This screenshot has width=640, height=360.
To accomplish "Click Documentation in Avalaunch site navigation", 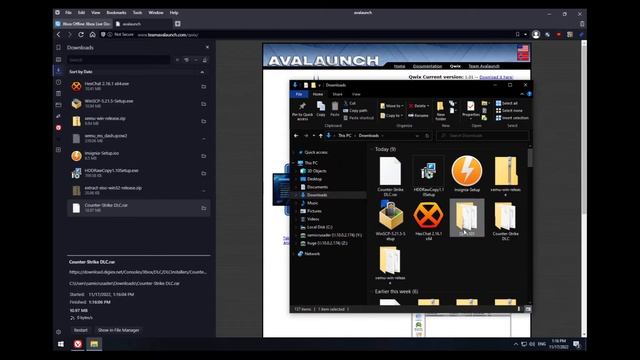I will [427, 66].
